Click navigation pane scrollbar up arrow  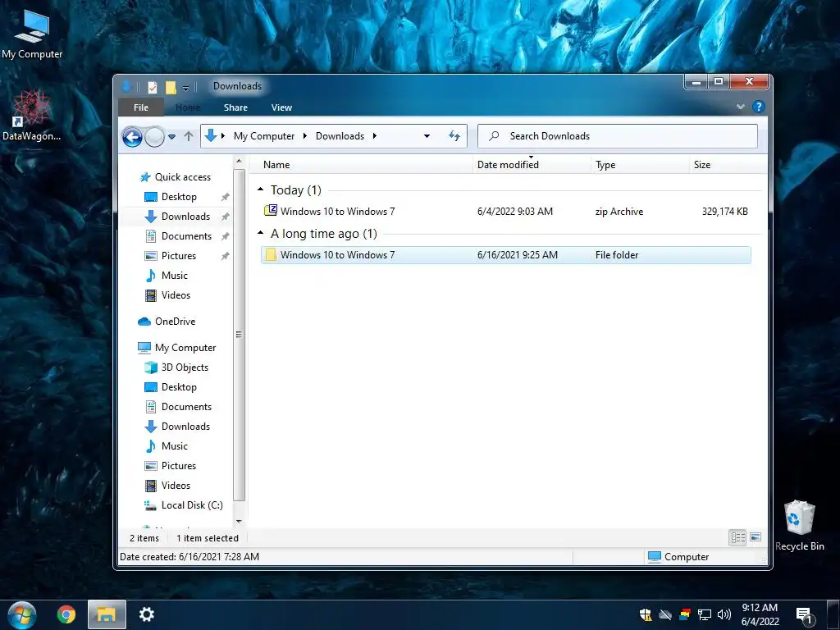(x=239, y=162)
